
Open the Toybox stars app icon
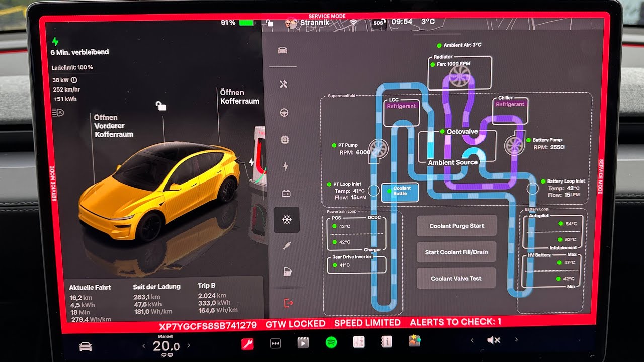[414, 341]
